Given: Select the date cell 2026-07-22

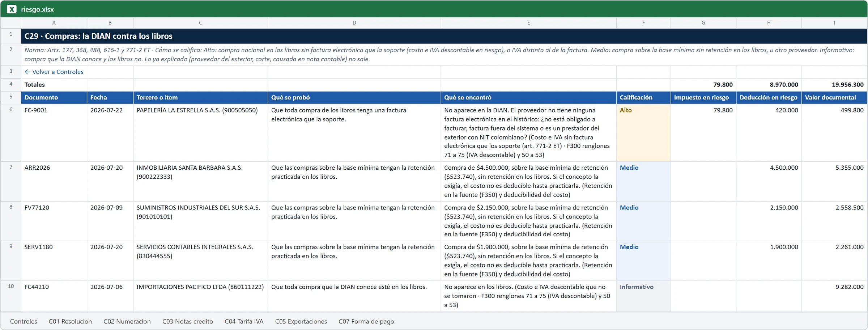Looking at the screenshot, I should coord(110,132).
